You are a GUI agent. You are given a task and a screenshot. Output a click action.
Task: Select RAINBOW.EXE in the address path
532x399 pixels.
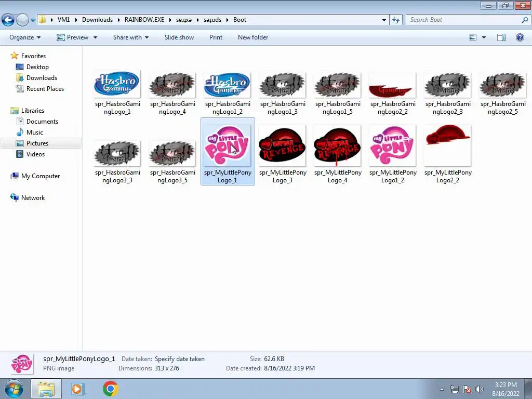coord(144,20)
